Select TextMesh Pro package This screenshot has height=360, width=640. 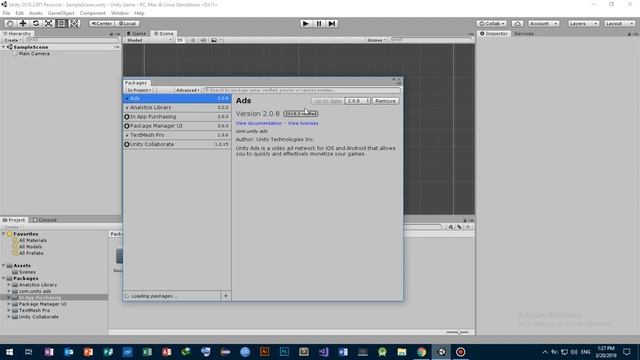pos(177,135)
